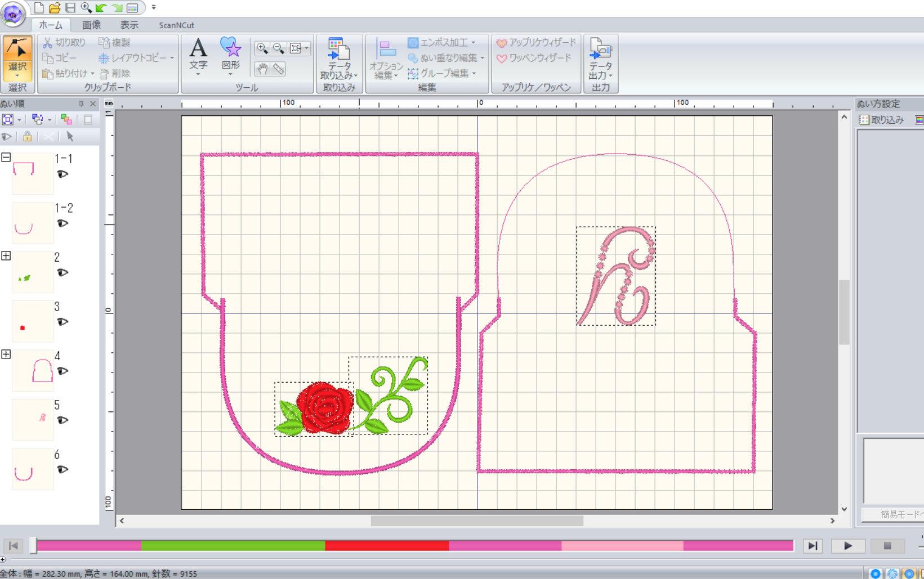Jump to the end of stitch simulation
Image resolution: width=924 pixels, height=579 pixels.
(x=813, y=545)
